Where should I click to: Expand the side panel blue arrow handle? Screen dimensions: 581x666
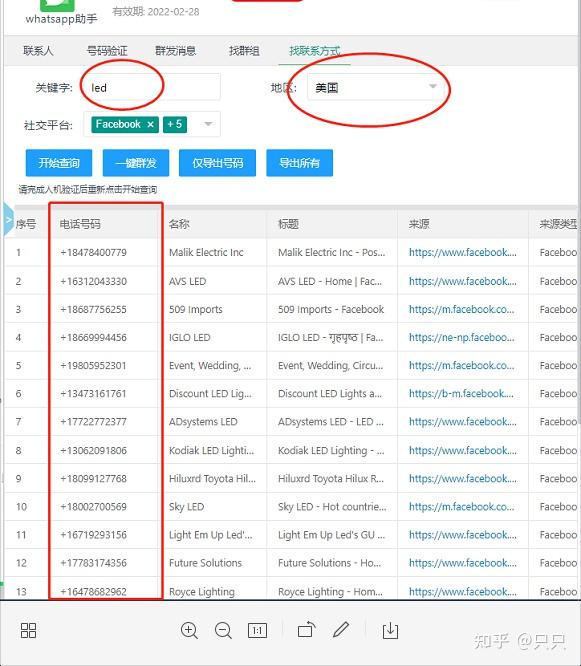pyautogui.click(x=8, y=220)
